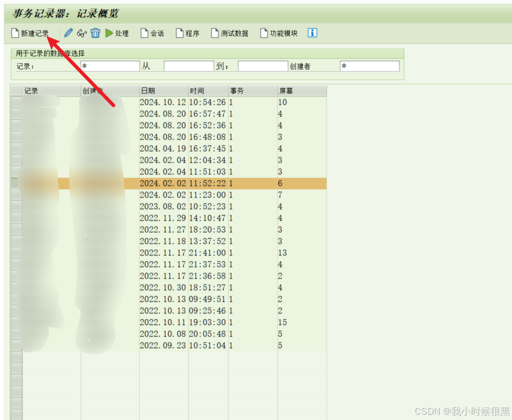512x420 pixels.
Task: Open the 会话 toolbar button
Action: pos(152,34)
